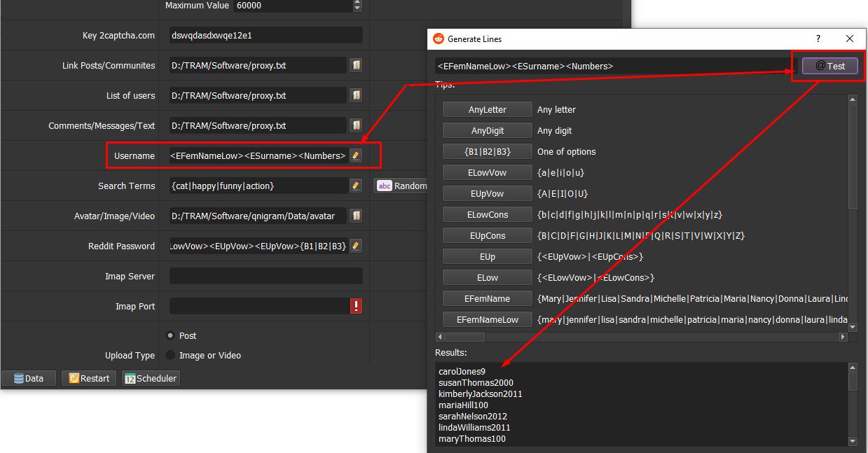Increase Maximum Value with the up arrow
Screen dimensions: 868x453
coord(357,2)
